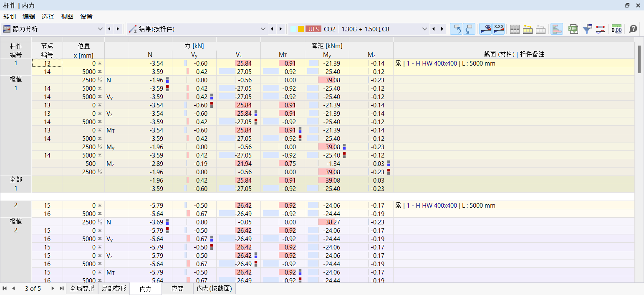Open the 转到 menu
The width and height of the screenshot is (644, 295).
[10, 17]
